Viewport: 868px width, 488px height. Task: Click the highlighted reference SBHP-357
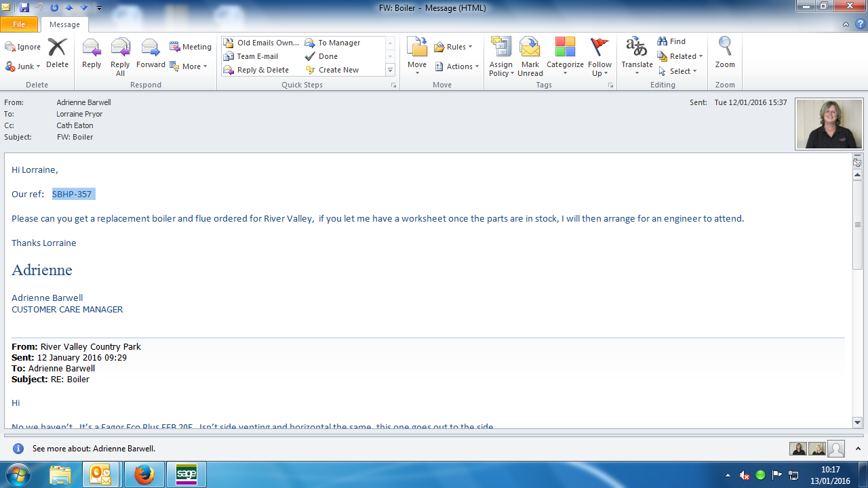tap(72, 194)
